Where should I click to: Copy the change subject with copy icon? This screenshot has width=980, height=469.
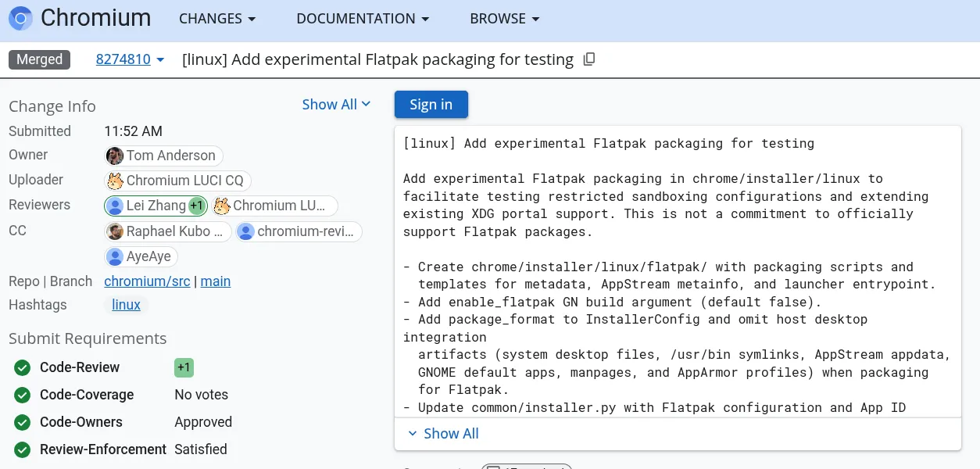pos(589,59)
